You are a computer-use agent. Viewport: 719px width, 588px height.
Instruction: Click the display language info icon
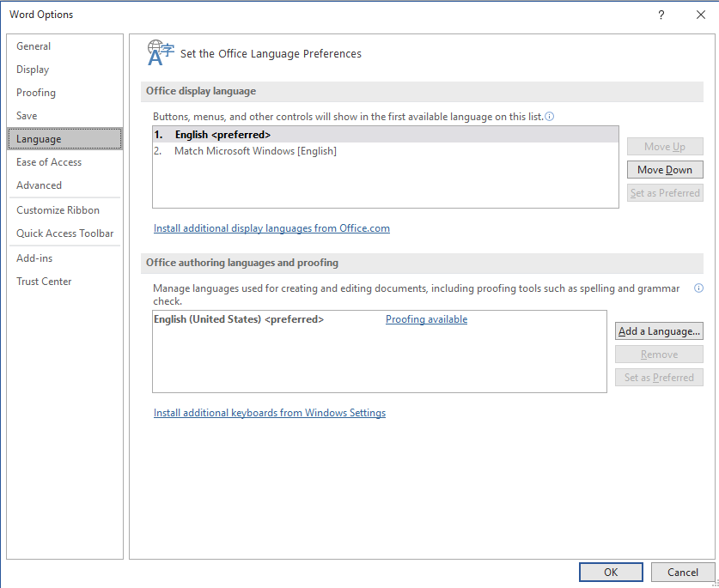pos(549,117)
